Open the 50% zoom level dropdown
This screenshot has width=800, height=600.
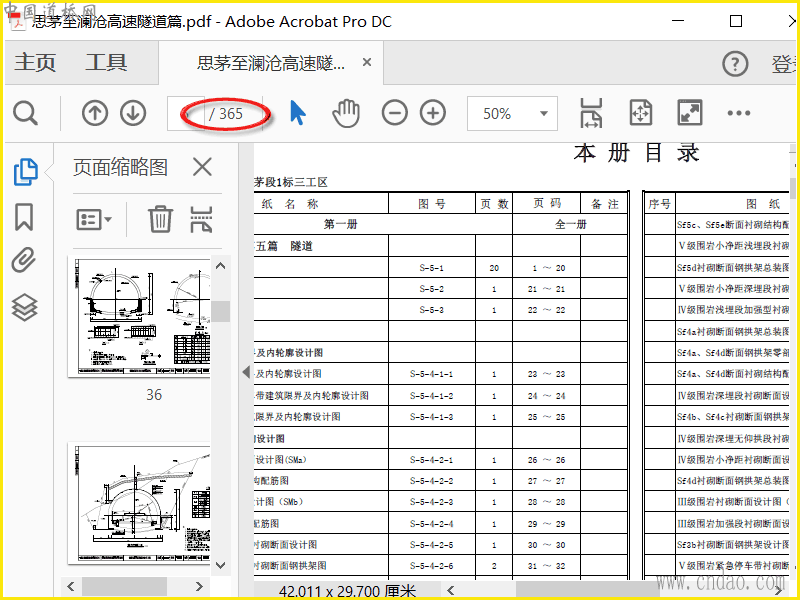pos(512,113)
